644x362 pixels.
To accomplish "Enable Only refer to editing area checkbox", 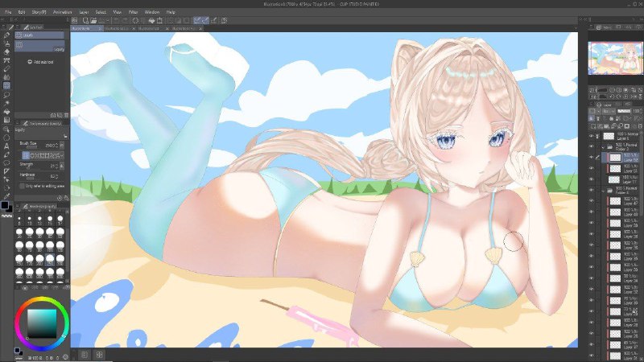I will pos(23,186).
